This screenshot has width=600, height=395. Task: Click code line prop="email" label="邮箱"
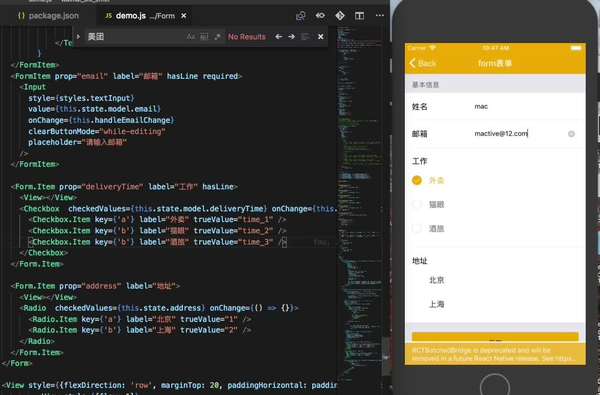pos(126,76)
